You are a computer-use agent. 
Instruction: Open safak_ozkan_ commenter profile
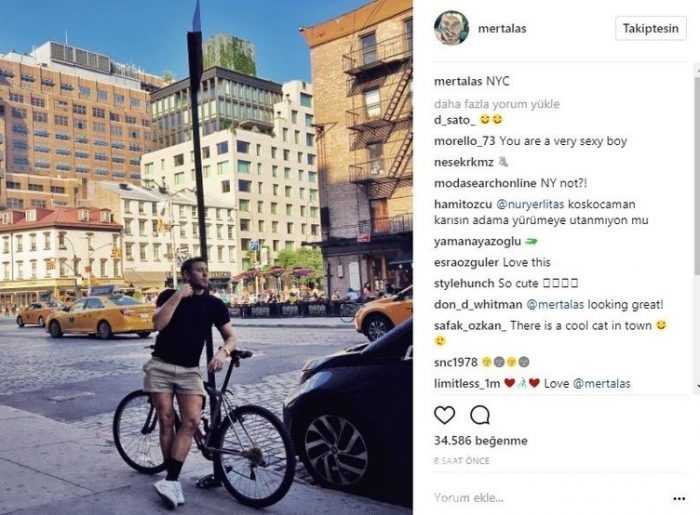[x=470, y=326]
